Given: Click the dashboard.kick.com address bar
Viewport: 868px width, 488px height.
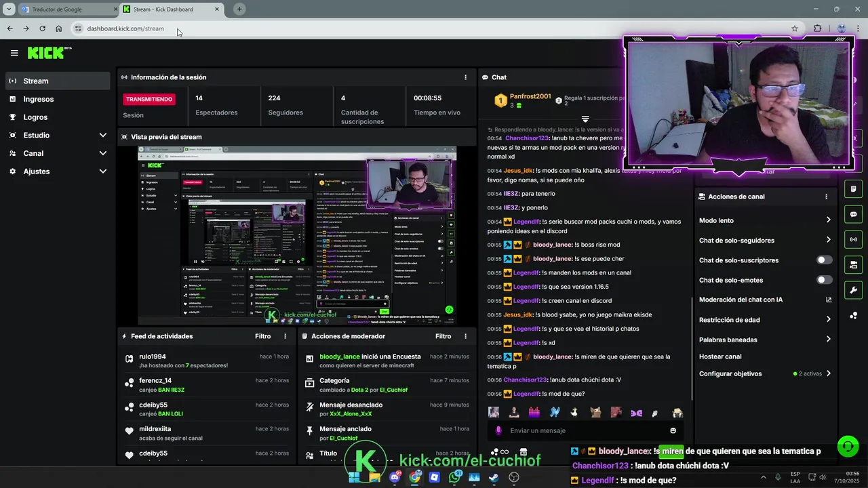Looking at the screenshot, I should 434,28.
